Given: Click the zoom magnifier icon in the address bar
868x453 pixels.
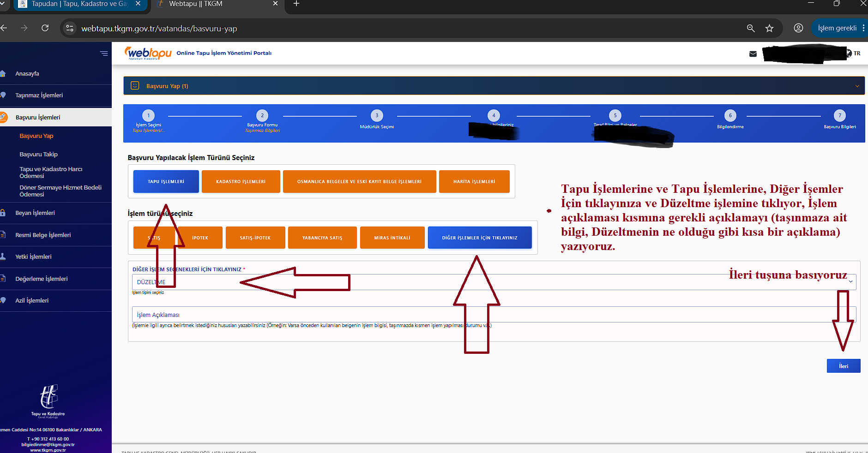Looking at the screenshot, I should [x=751, y=28].
